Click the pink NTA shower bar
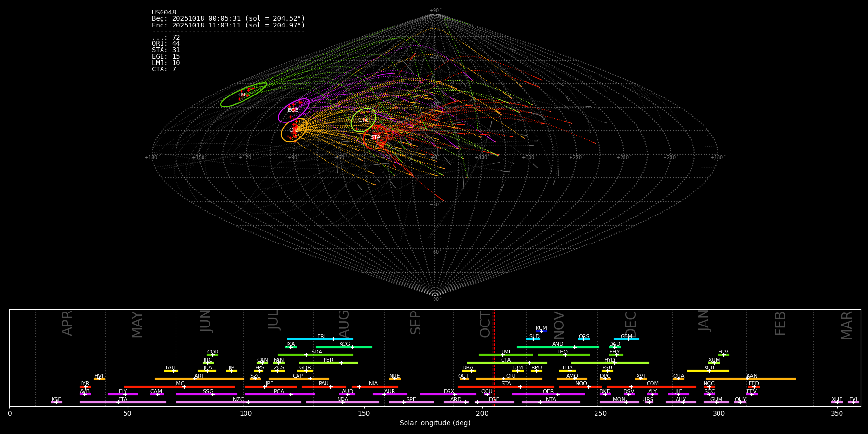 551,402
